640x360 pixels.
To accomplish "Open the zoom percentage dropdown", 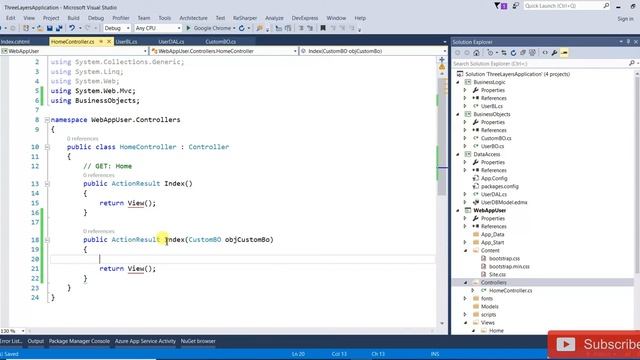I will point(23,331).
